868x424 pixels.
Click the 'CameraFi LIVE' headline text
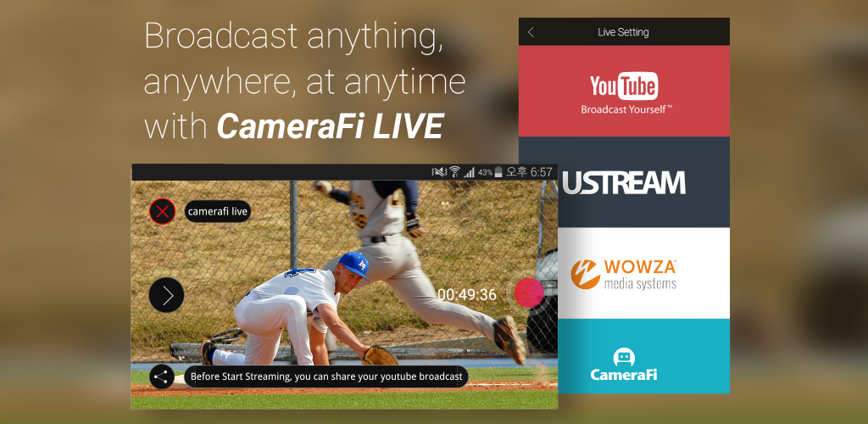coord(330,126)
